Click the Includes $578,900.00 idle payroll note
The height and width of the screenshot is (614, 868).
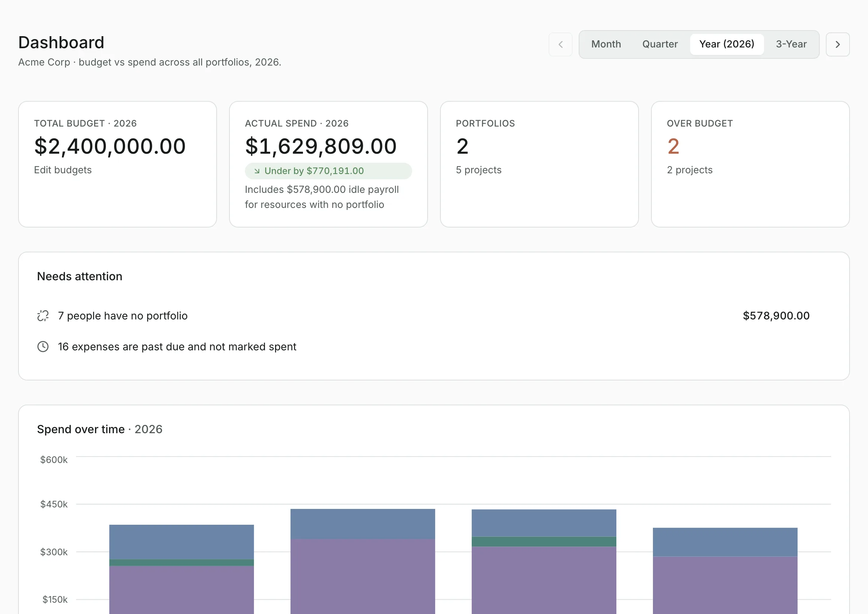point(322,197)
